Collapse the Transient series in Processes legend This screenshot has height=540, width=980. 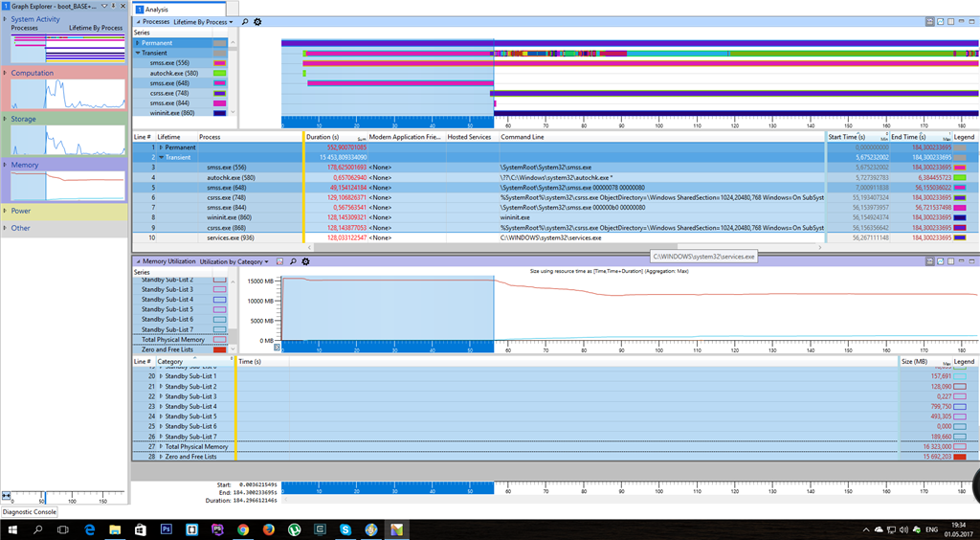pyautogui.click(x=138, y=53)
